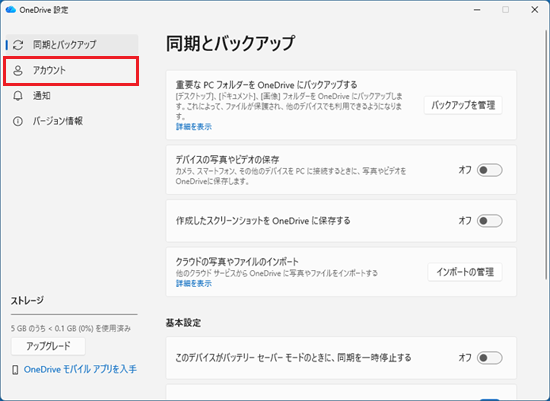
Task: Toggle デバイスの写真やビデオの保存 switch
Action: click(x=489, y=170)
